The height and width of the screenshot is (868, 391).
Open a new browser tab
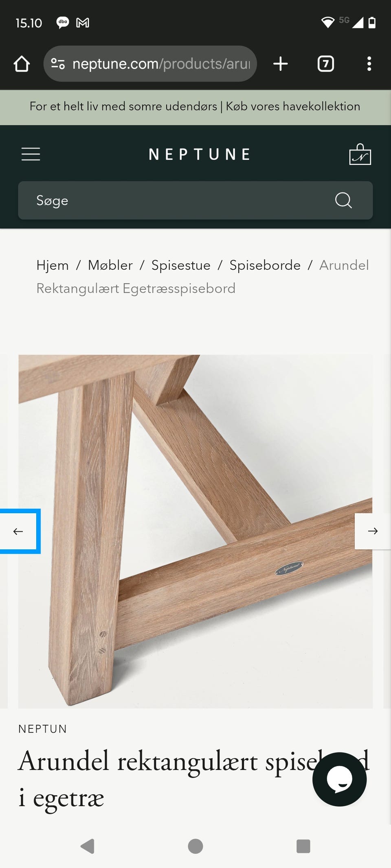[x=280, y=64]
